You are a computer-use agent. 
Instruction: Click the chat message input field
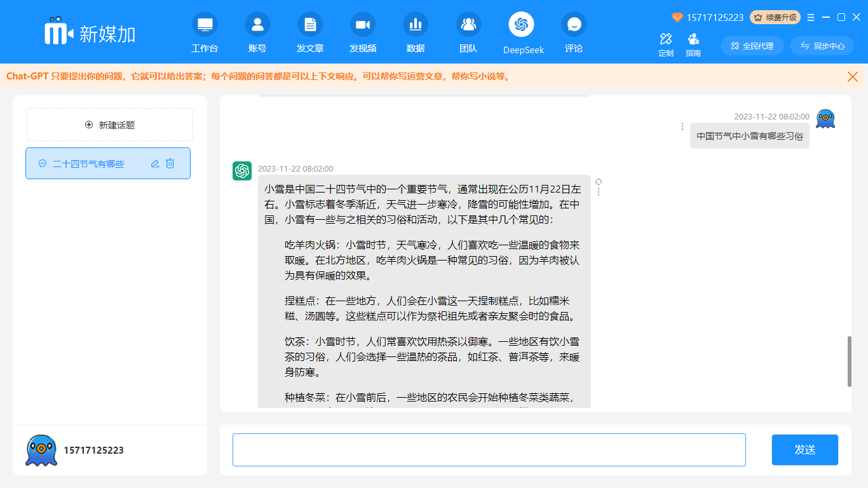coord(489,450)
